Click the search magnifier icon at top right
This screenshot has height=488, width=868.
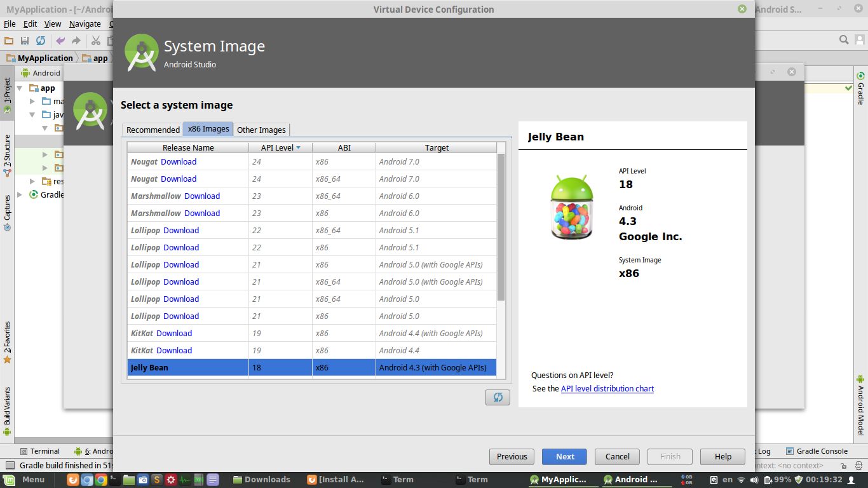pyautogui.click(x=844, y=40)
